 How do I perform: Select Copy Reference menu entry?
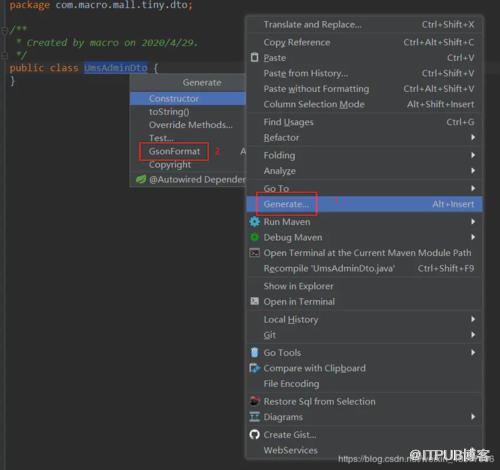[x=364, y=42]
